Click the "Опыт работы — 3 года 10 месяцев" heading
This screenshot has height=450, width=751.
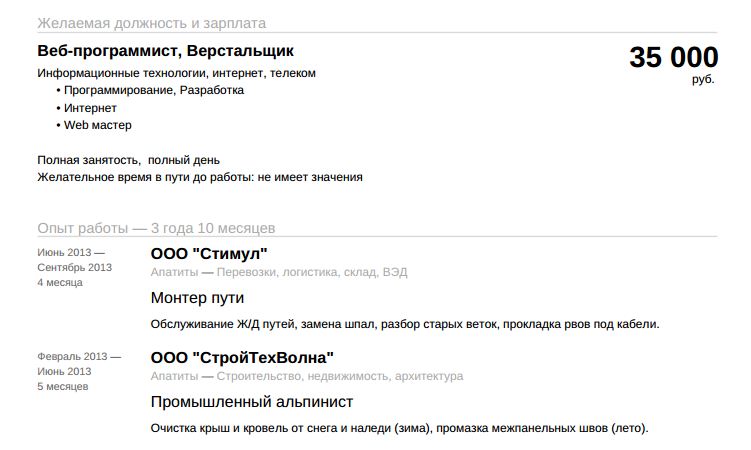point(156,228)
